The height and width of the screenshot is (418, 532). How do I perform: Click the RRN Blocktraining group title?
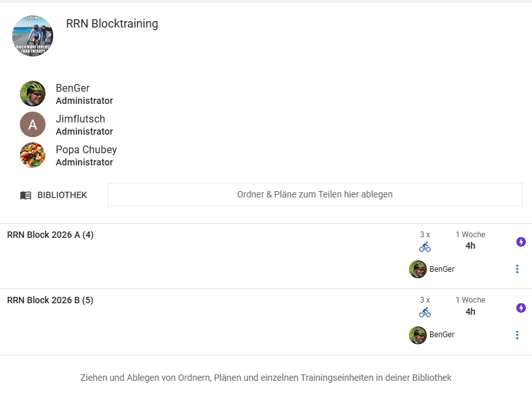point(112,24)
